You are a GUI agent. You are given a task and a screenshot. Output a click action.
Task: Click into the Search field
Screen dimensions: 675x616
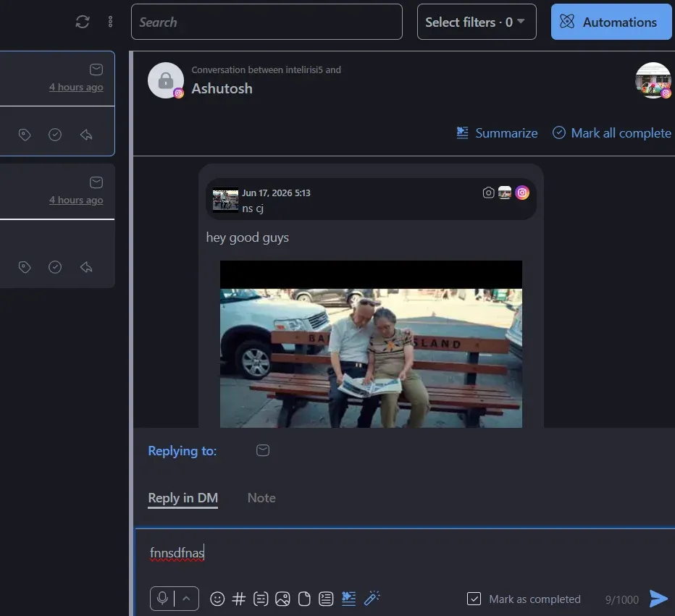point(267,22)
